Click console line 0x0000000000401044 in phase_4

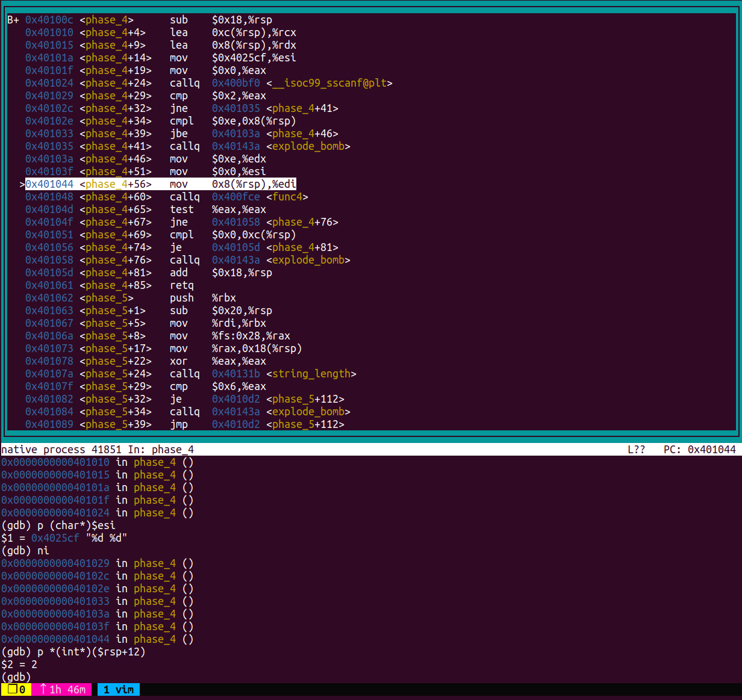click(x=98, y=639)
